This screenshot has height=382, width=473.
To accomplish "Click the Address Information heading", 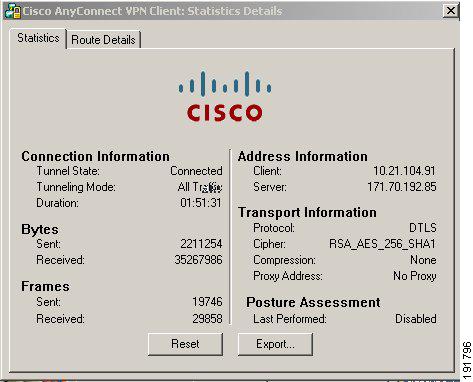I will 303,156.
